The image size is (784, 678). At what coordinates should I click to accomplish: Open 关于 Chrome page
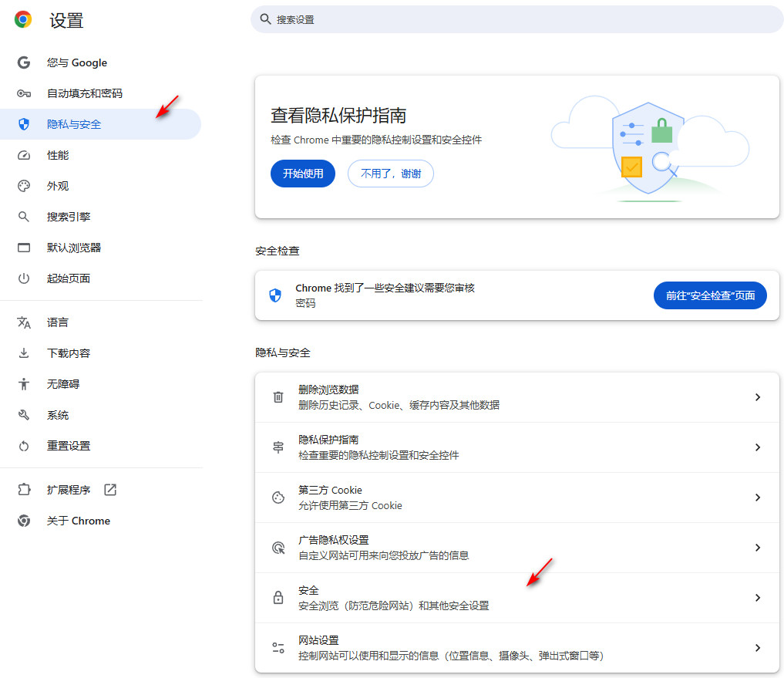[100, 521]
